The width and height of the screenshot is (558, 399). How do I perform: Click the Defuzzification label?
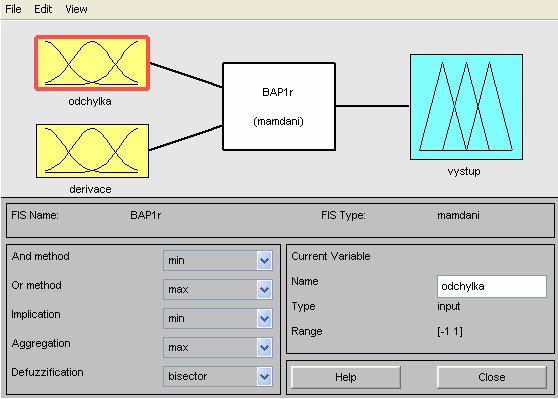(x=47, y=372)
